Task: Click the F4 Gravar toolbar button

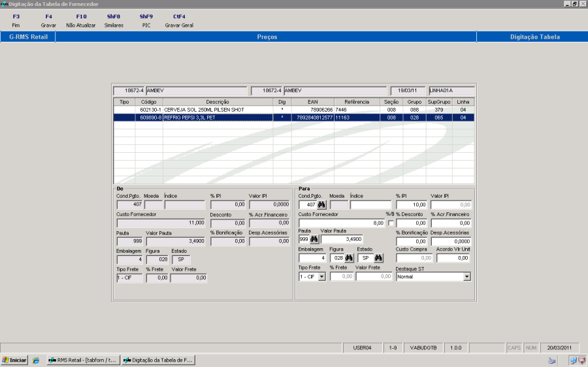Action: pyautogui.click(x=48, y=21)
